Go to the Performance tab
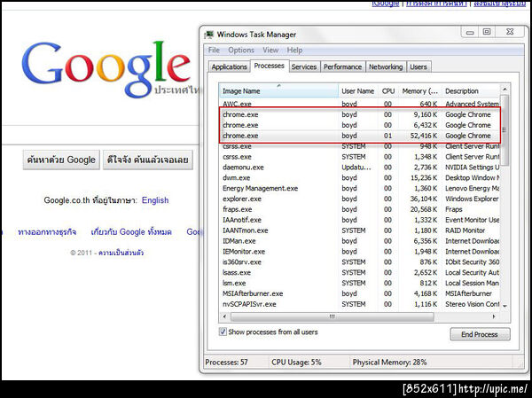Viewport: 532px width, 398px height. [342, 66]
